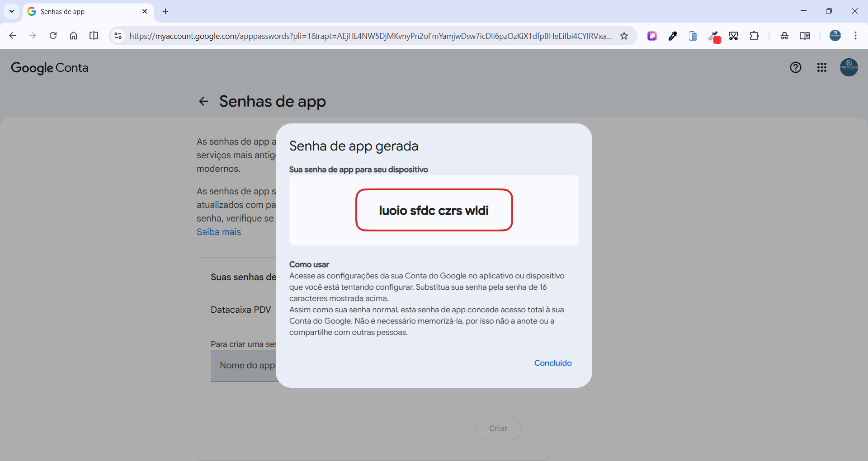868x461 pixels.
Task: Click the browser forward navigation arrow
Action: pos(33,36)
